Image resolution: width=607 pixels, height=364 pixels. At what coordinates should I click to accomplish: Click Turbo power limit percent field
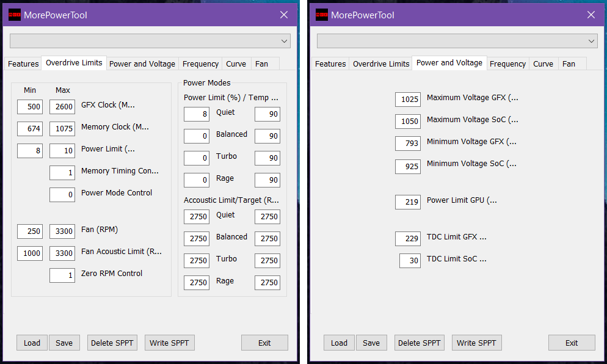tap(197, 158)
